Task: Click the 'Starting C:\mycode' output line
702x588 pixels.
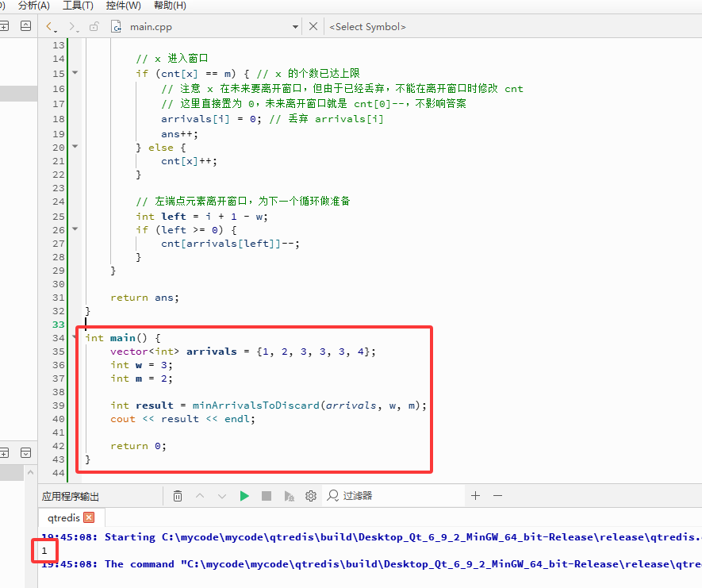Action: coord(371,537)
